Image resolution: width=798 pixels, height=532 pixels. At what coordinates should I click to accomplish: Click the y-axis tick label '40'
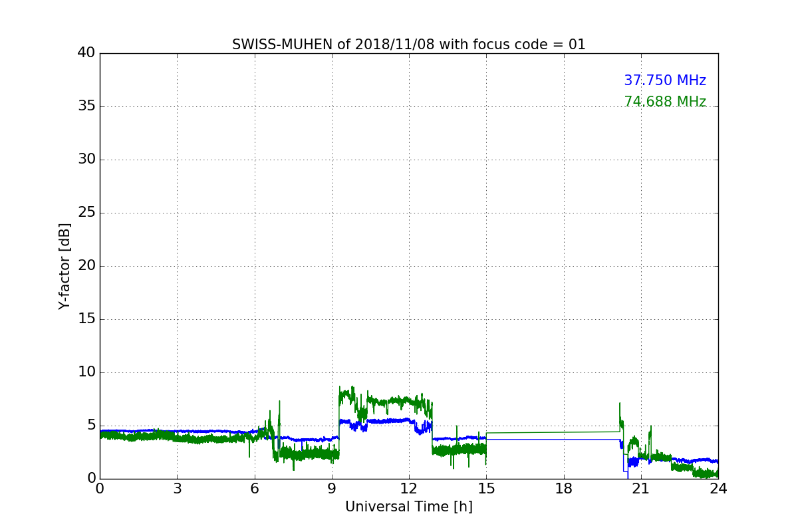[86, 53]
